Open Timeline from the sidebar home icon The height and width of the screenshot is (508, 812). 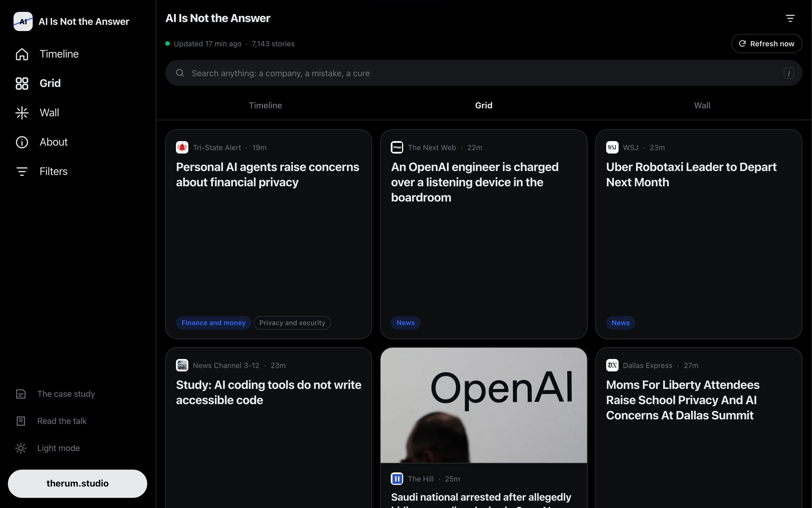[x=22, y=54]
